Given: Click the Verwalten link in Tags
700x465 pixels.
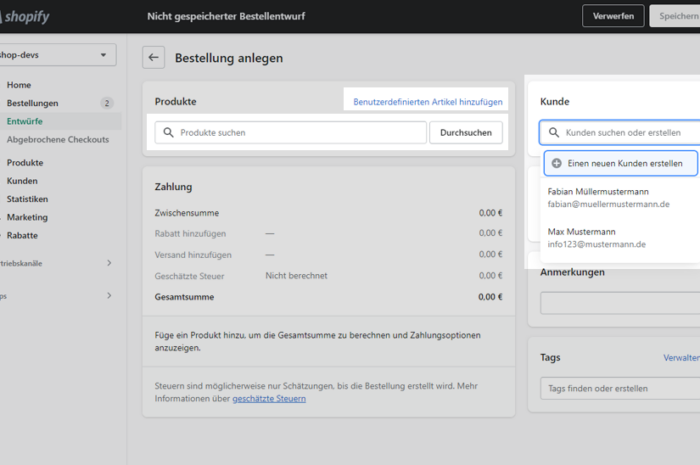Looking at the screenshot, I should (681, 358).
